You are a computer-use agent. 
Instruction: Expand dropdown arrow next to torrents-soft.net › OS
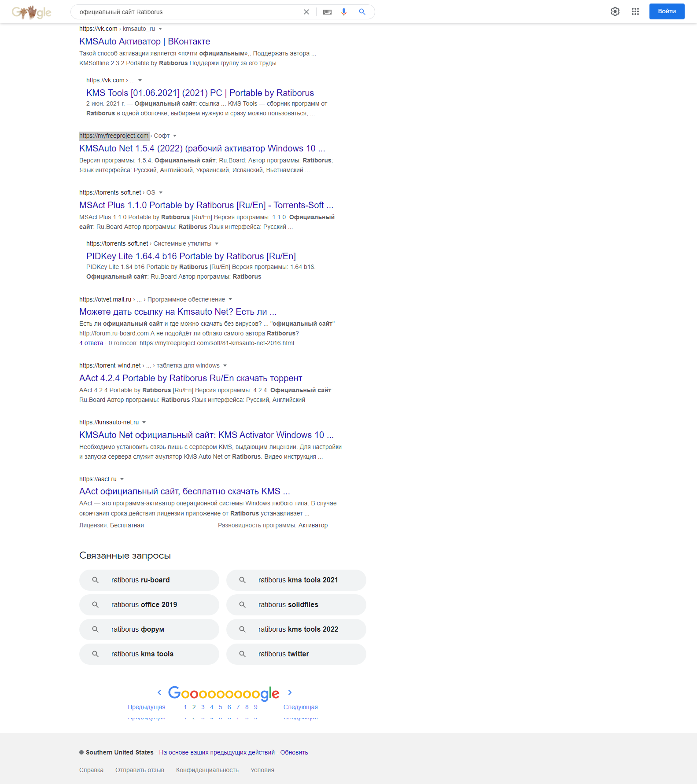161,193
